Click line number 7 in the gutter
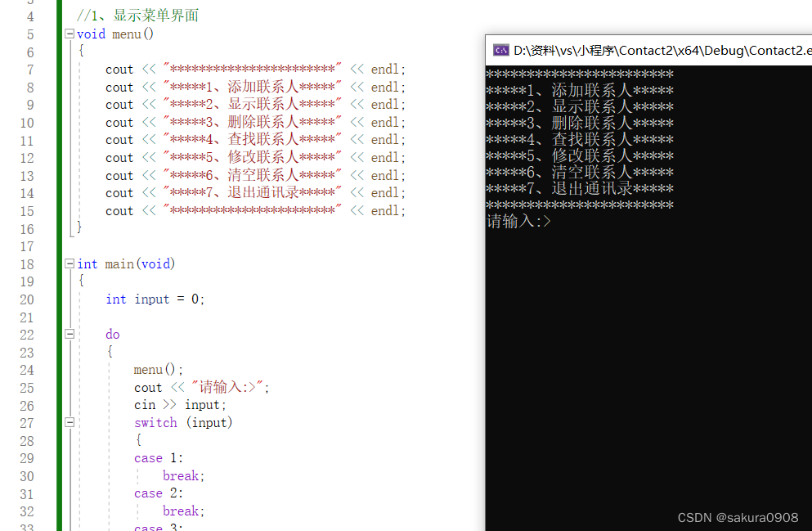This screenshot has width=812, height=531. click(30, 70)
